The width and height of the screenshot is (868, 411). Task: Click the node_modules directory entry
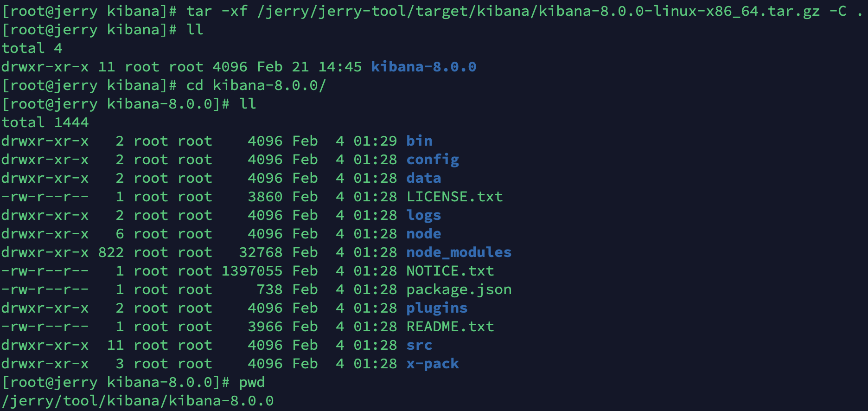[x=459, y=252]
